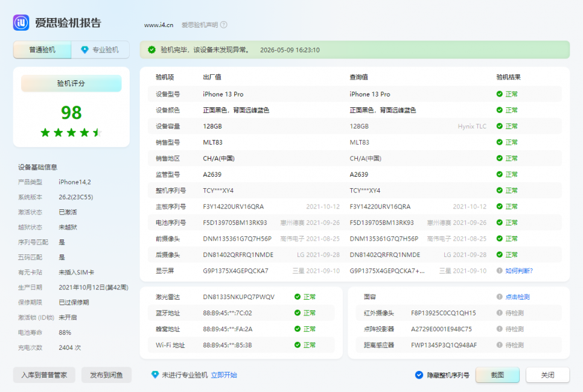Toggle the 隐藏整机序列号 checkbox
This screenshot has height=392, width=583.
click(419, 375)
